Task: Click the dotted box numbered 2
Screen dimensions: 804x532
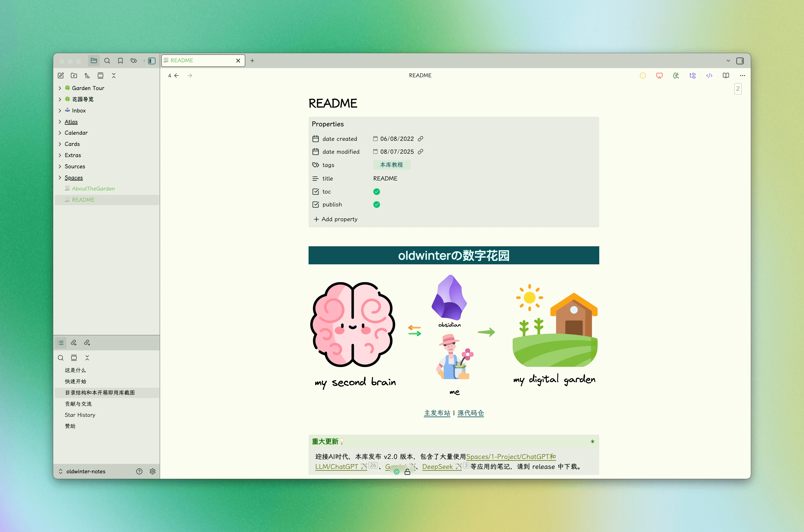Action: [738, 88]
